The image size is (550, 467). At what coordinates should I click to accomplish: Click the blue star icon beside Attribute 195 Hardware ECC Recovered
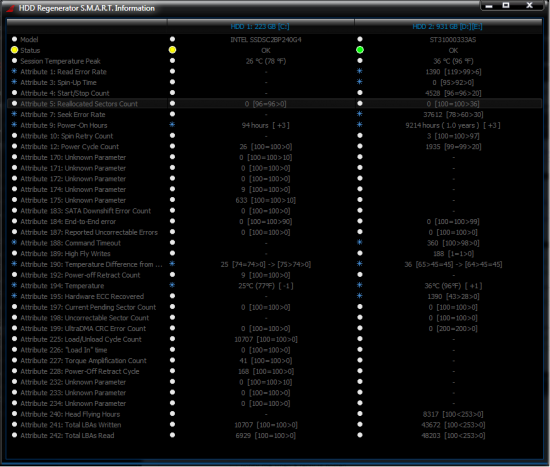14,296
